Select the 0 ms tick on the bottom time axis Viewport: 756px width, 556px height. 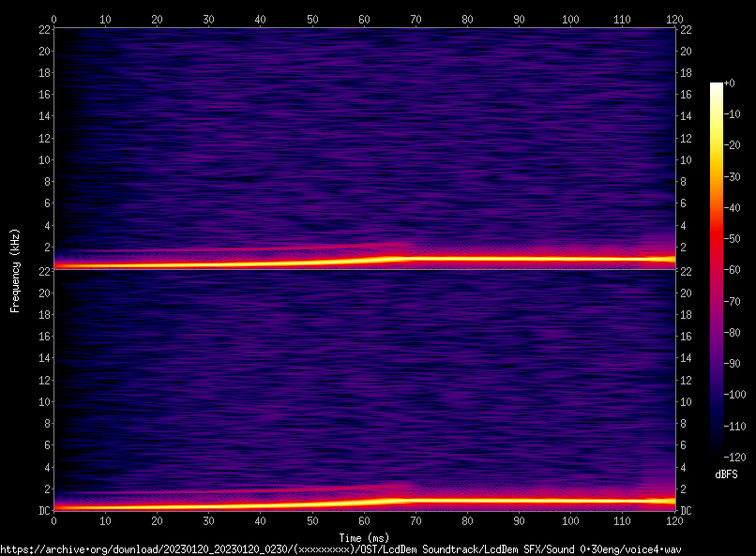tap(54, 519)
